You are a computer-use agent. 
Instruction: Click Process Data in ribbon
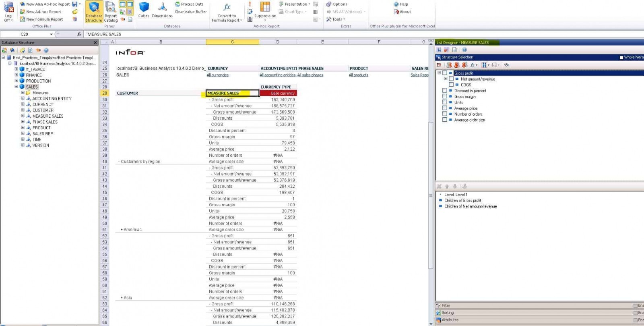(189, 4)
